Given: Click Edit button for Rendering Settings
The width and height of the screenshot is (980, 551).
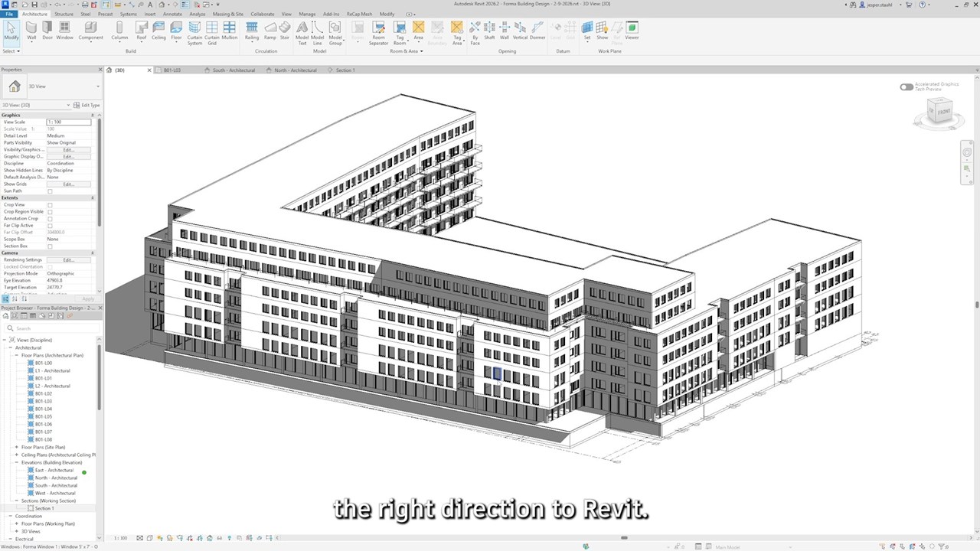Looking at the screenshot, I should coord(68,260).
